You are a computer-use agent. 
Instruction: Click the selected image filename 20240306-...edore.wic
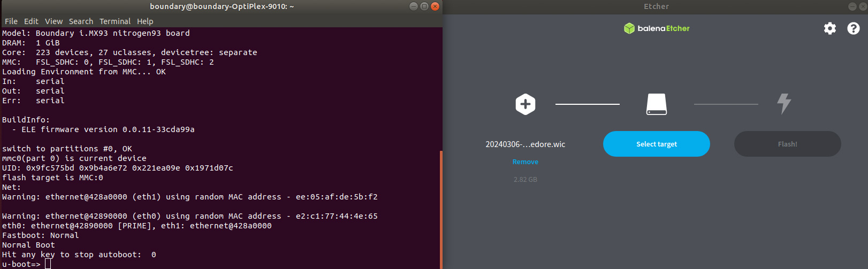coord(525,144)
